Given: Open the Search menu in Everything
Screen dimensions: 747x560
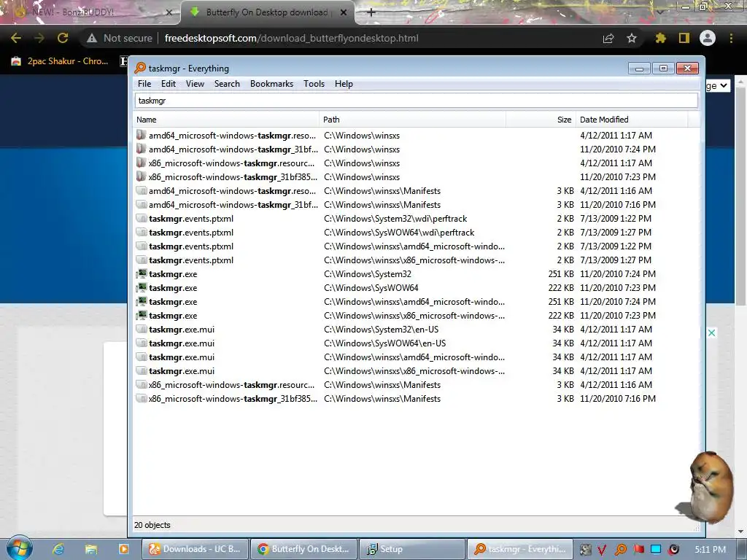Looking at the screenshot, I should (227, 84).
